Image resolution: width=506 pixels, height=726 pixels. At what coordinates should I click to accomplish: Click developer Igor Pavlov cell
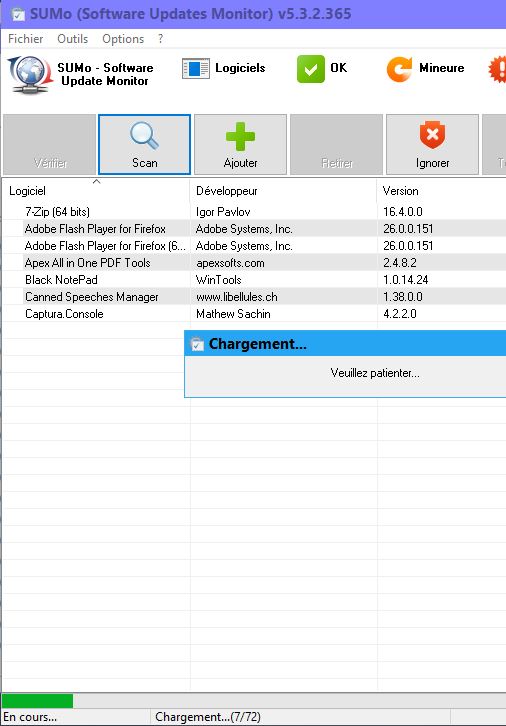[223, 212]
